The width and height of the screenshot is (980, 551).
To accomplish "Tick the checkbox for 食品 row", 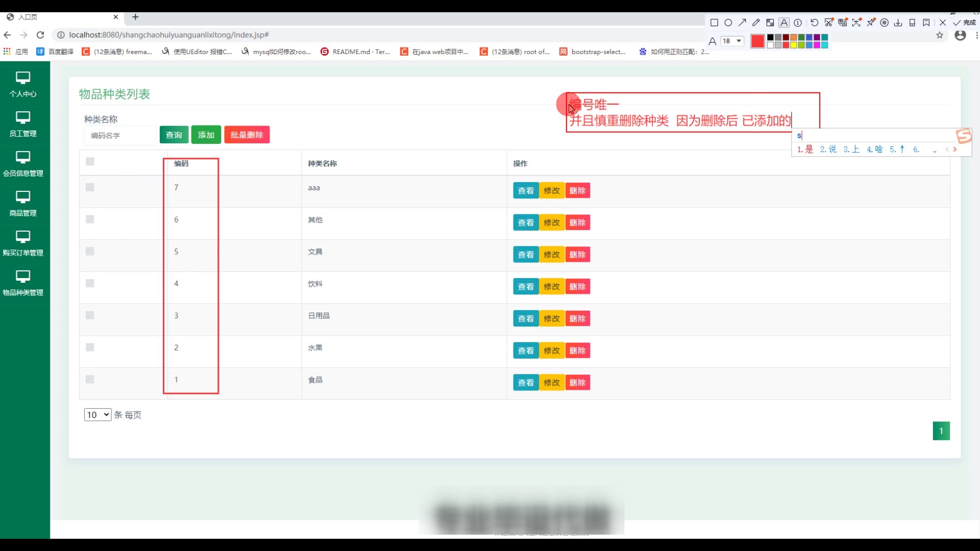I will pyautogui.click(x=90, y=380).
